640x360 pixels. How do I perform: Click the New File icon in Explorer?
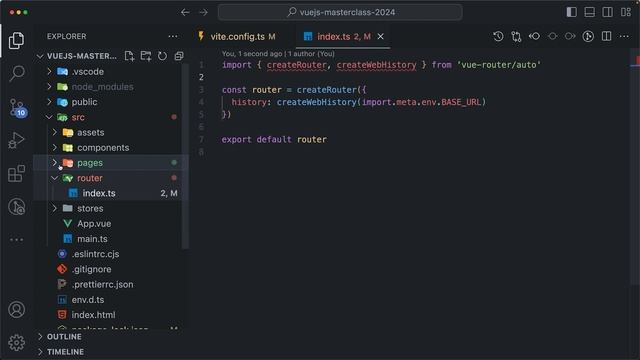(129, 56)
